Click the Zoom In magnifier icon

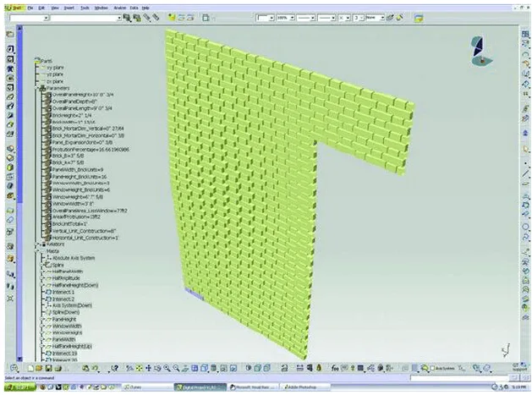[x=167, y=368]
